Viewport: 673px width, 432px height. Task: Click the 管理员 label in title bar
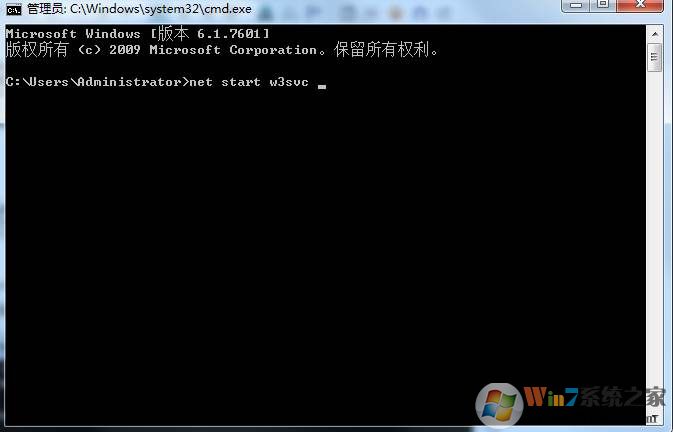point(46,9)
